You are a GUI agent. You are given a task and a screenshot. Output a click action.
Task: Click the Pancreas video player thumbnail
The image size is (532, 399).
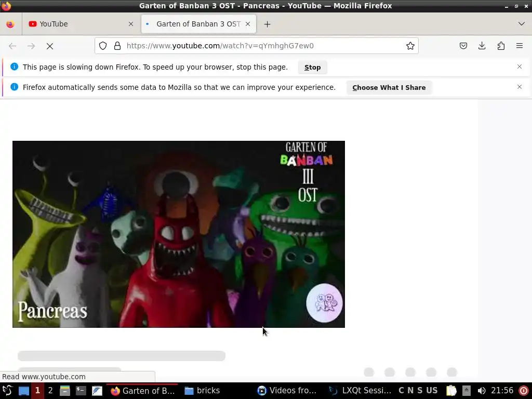(x=179, y=234)
